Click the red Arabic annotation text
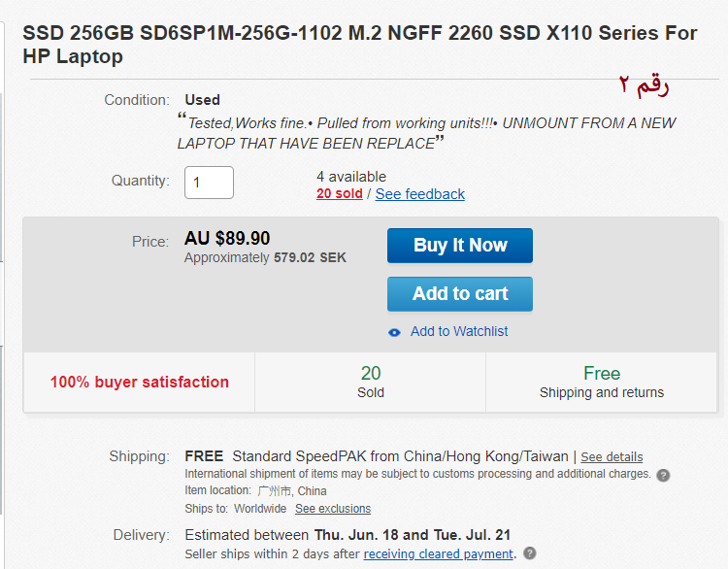This screenshot has width=728, height=569. click(645, 85)
